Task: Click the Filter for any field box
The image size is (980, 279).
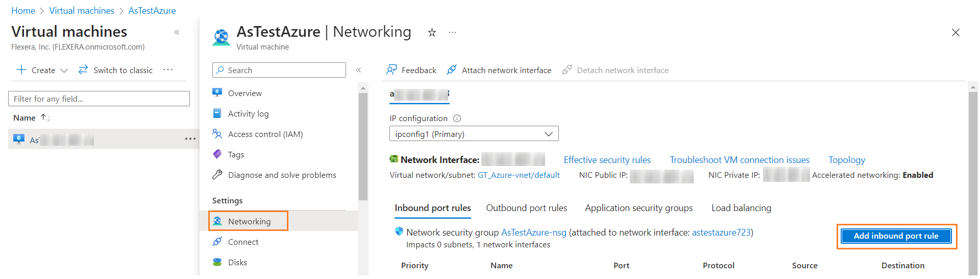Action: [x=99, y=99]
